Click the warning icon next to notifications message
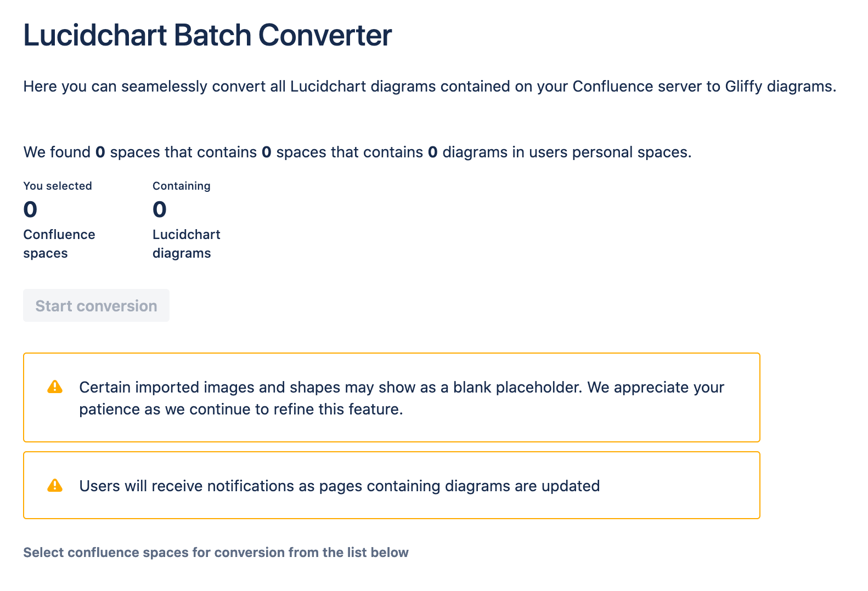The image size is (868, 591). coord(54,486)
